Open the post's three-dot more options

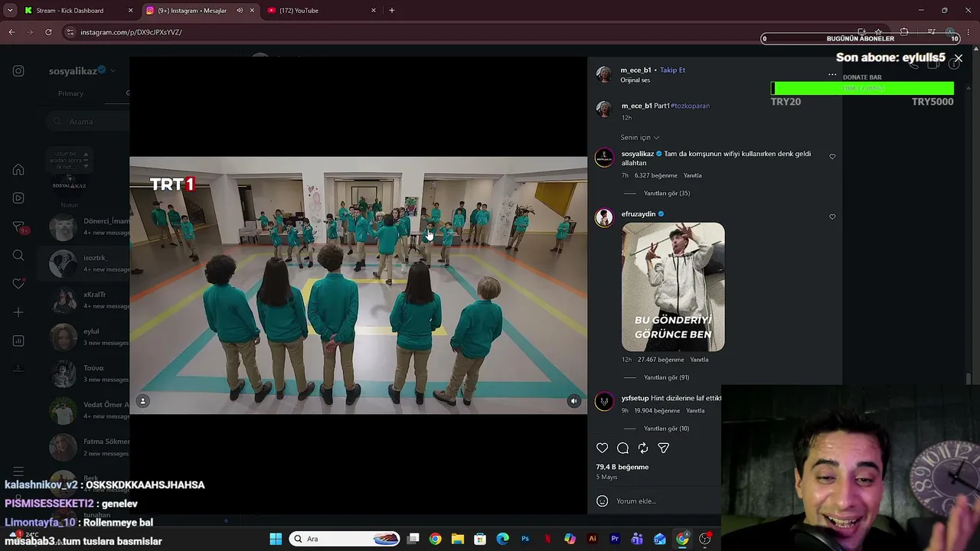[x=832, y=75]
